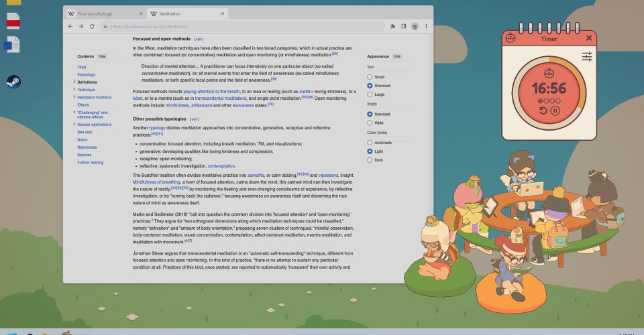Open the vipassana link
644x335 pixels.
click(328, 176)
